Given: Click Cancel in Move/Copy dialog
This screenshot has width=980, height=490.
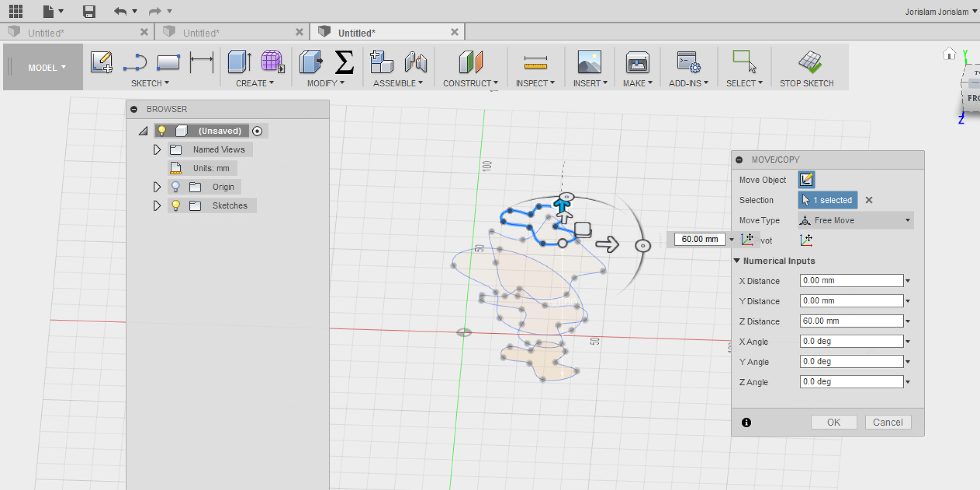Looking at the screenshot, I should 888,422.
